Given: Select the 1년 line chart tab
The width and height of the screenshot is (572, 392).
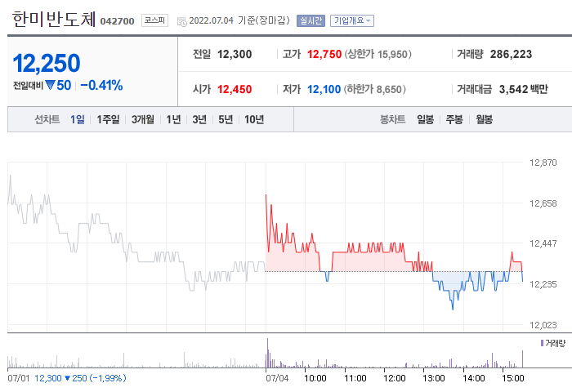Looking at the screenshot, I should (x=173, y=119).
